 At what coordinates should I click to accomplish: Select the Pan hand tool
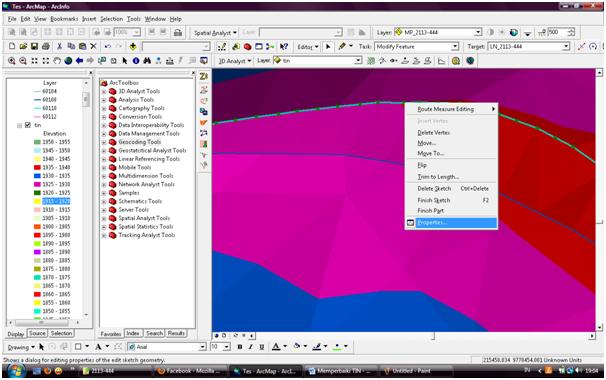[x=57, y=61]
